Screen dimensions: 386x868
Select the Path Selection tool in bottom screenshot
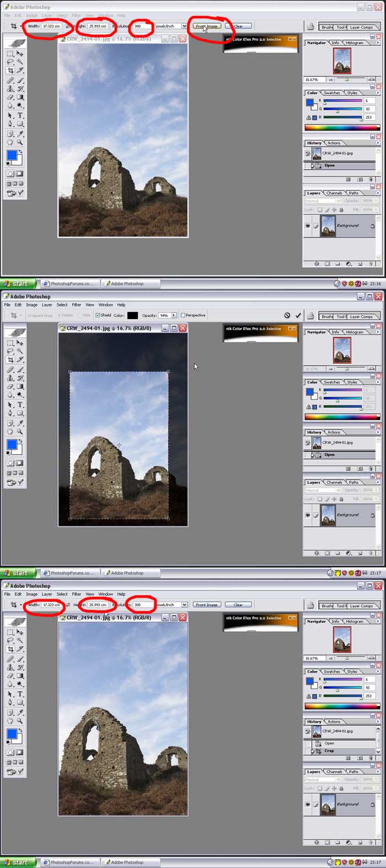tap(10, 694)
